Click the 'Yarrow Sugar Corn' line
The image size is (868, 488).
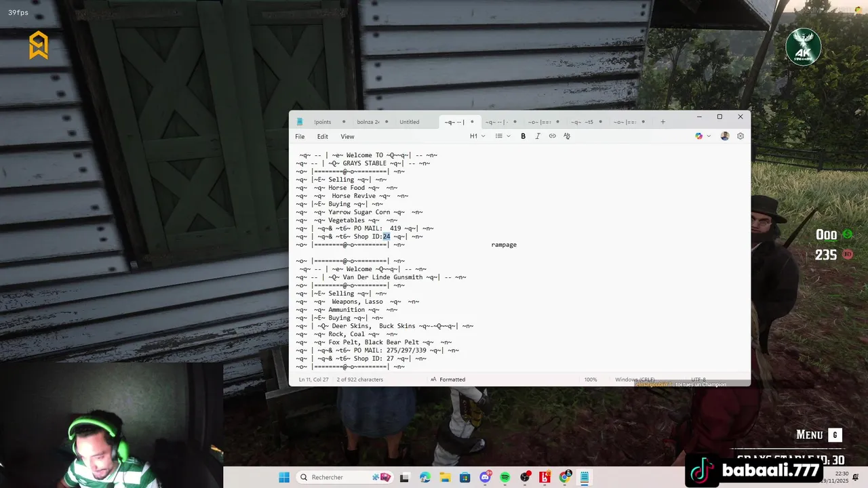pos(359,212)
